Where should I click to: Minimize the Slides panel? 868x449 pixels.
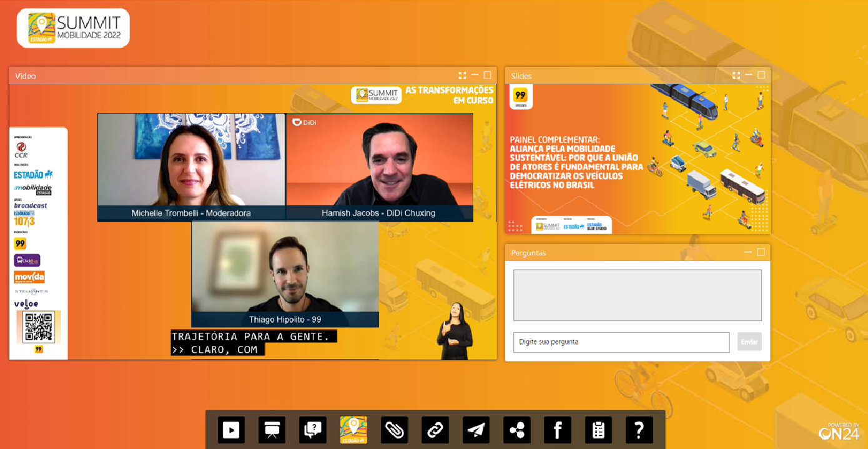pyautogui.click(x=749, y=76)
